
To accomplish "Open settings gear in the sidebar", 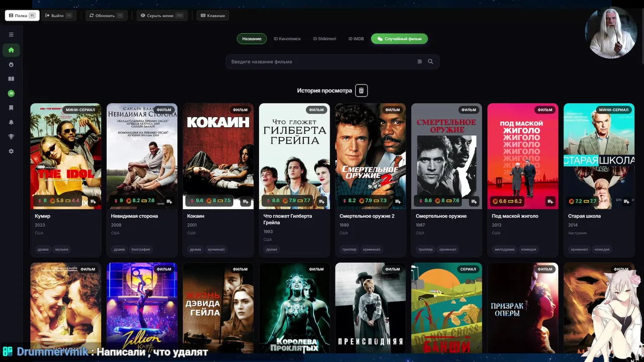I will click(x=11, y=151).
